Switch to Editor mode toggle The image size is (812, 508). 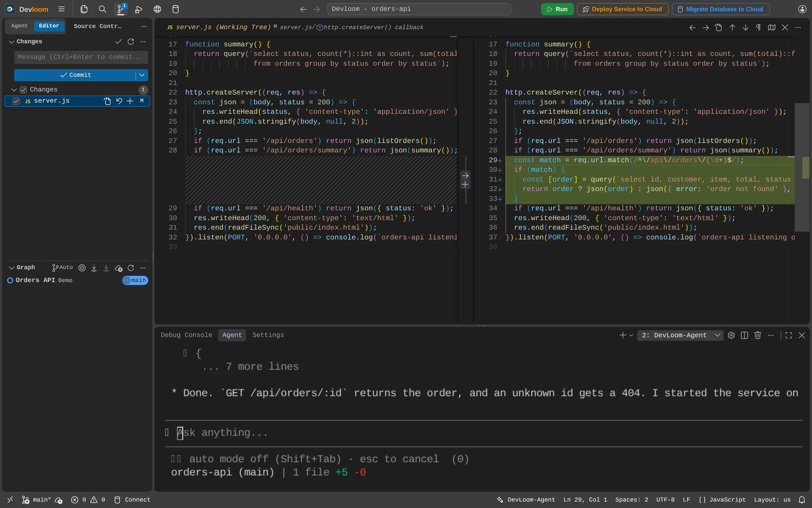tap(49, 26)
